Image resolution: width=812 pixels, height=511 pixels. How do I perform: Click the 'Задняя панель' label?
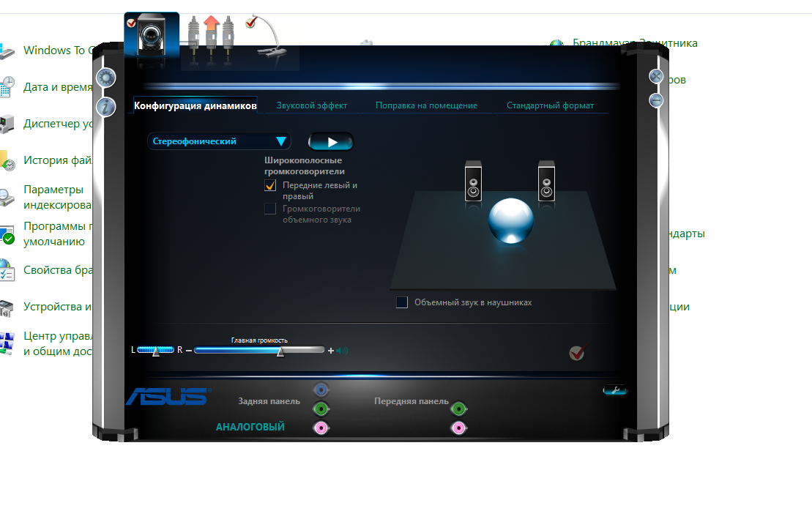(x=269, y=401)
